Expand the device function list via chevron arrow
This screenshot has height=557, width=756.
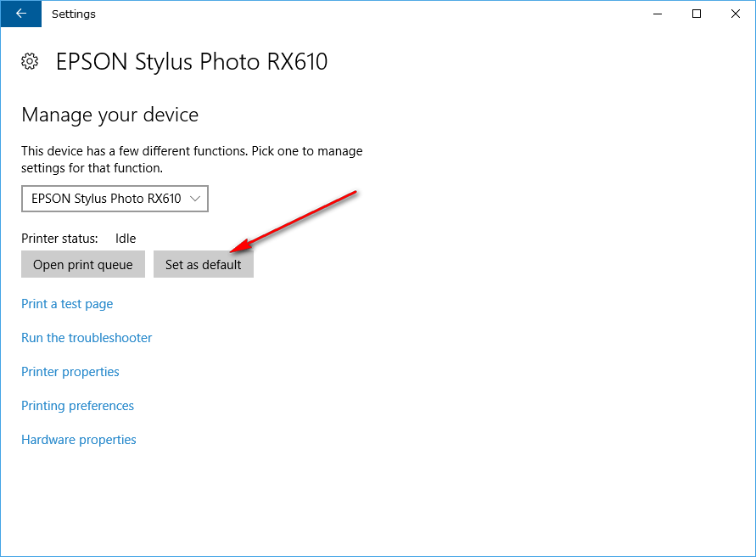click(195, 199)
